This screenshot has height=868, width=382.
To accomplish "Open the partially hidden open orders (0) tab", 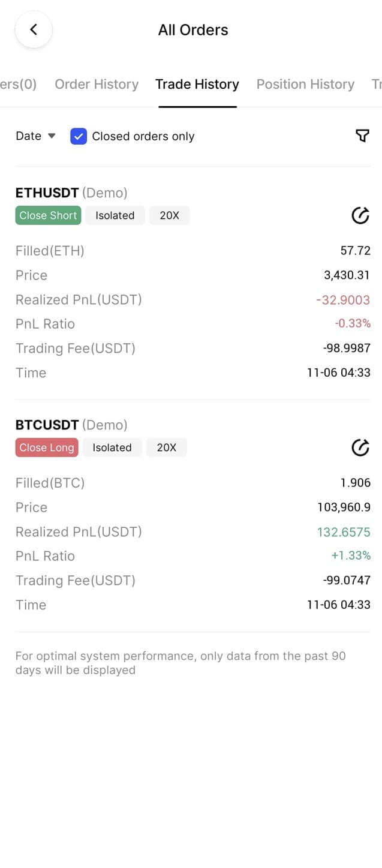I will pos(18,84).
